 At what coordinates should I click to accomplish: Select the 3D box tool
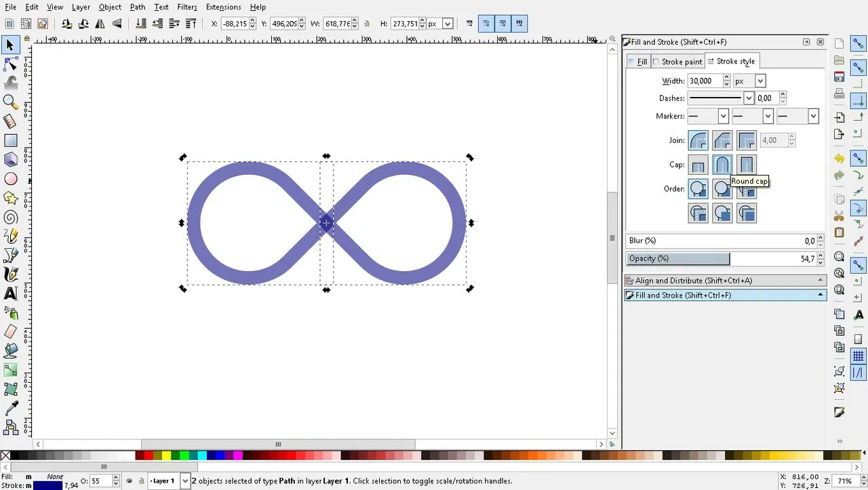pyautogui.click(x=10, y=159)
